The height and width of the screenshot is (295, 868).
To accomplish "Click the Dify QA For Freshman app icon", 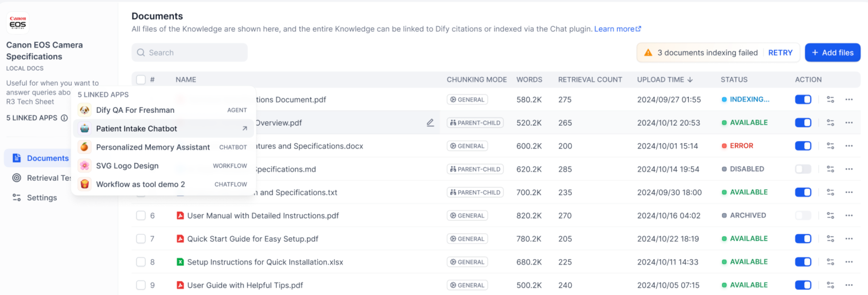I will coord(85,110).
